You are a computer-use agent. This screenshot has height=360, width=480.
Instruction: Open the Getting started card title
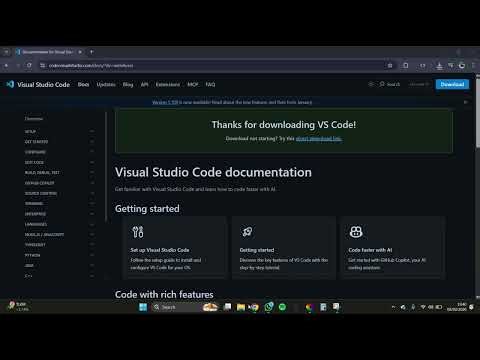257,250
